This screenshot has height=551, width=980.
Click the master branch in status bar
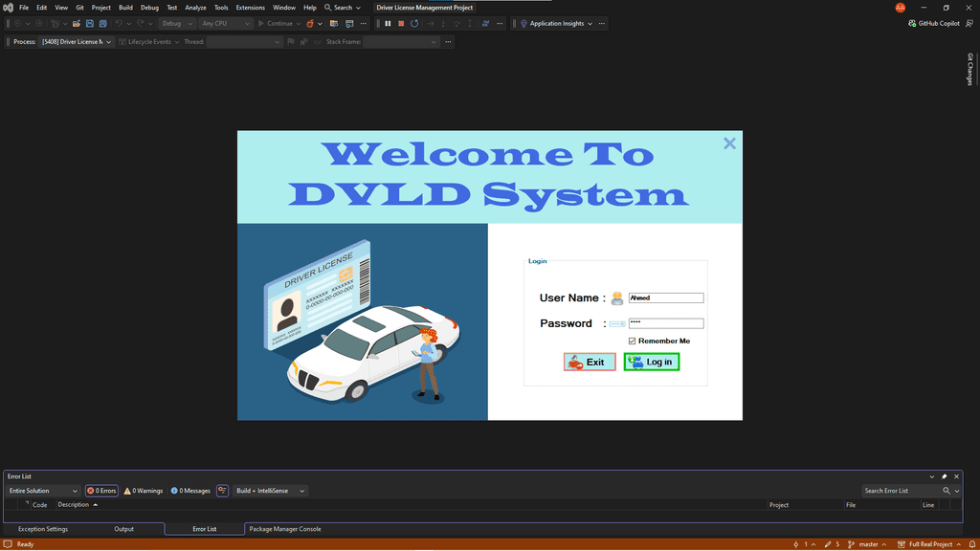(868, 544)
